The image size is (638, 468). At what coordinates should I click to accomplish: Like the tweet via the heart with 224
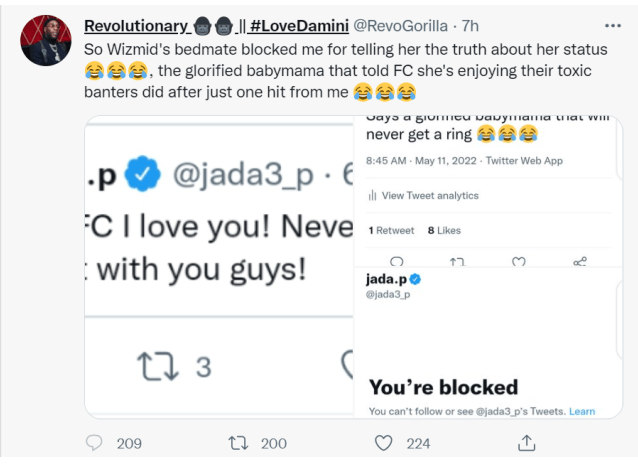point(383,443)
